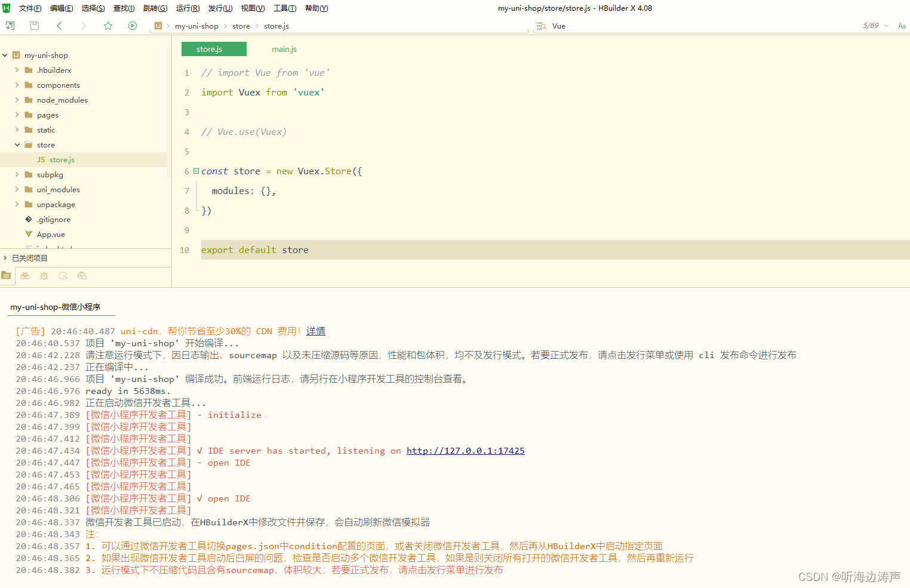Viewport: 910px width, 588px height.
Task: Expand the subpkg folder
Action: tap(17, 174)
